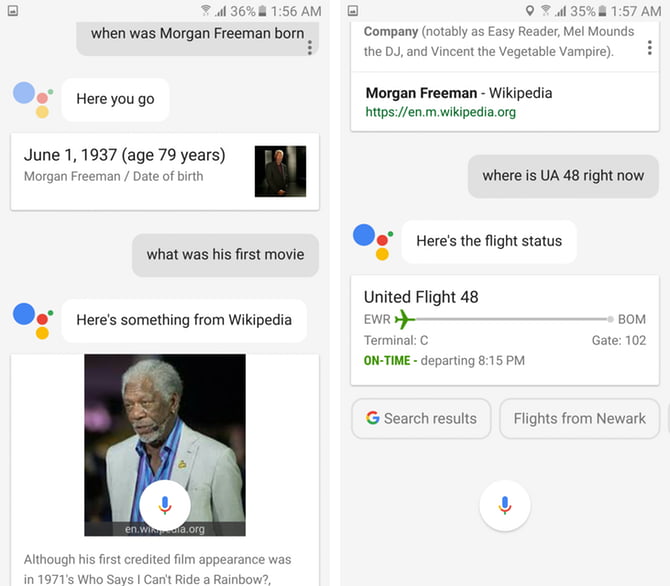This screenshot has width=670, height=586.
Task: Tap the microphone button in right screenshot
Action: [x=505, y=505]
